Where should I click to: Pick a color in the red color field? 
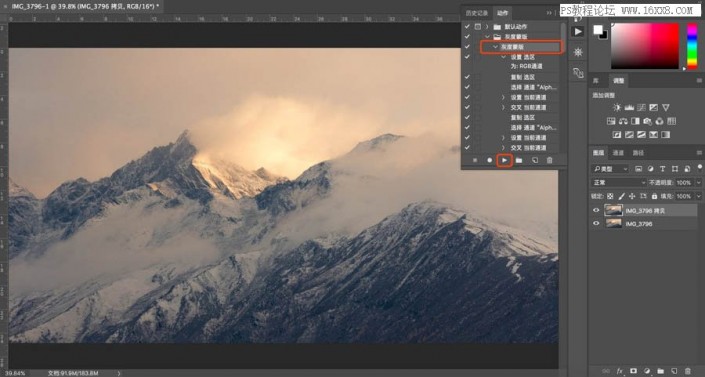[x=645, y=46]
